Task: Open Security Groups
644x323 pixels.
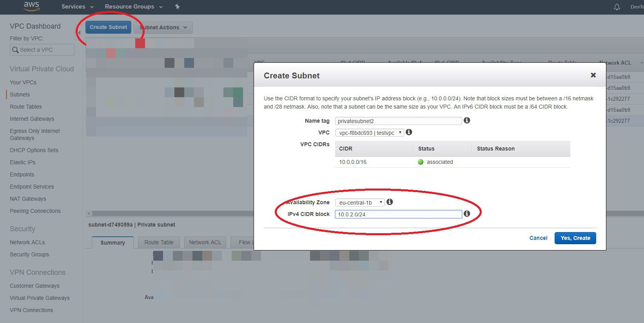Action: (29, 254)
